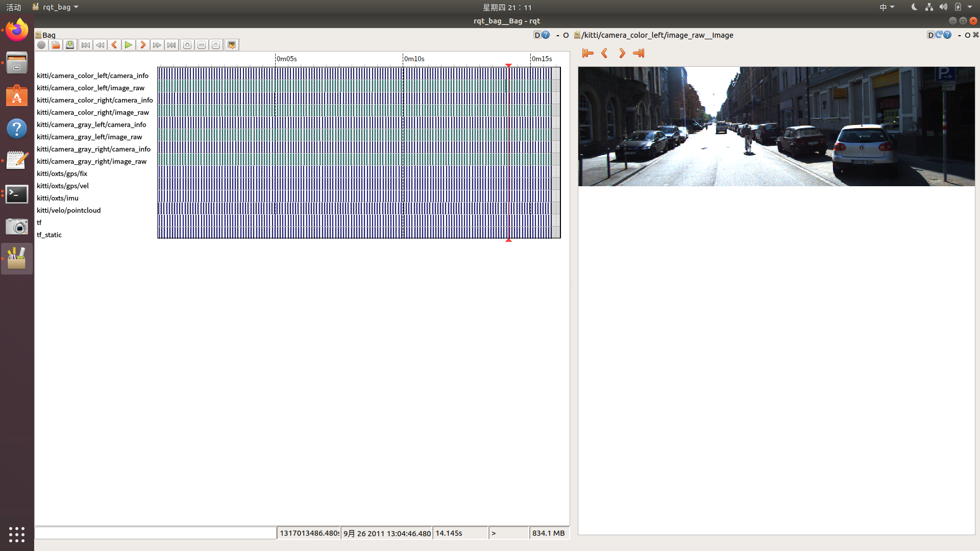This screenshot has width=980, height=551.
Task: Step backward one message
Action: coord(114,45)
